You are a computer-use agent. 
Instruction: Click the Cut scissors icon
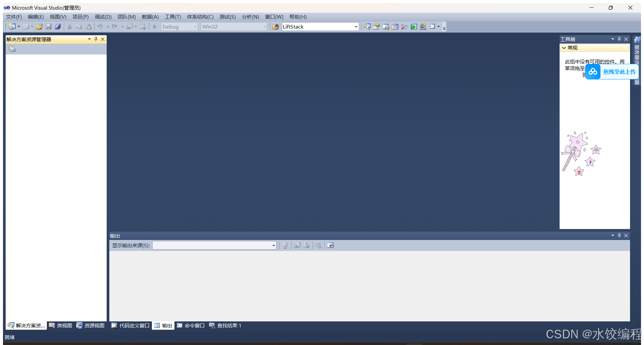[69, 27]
